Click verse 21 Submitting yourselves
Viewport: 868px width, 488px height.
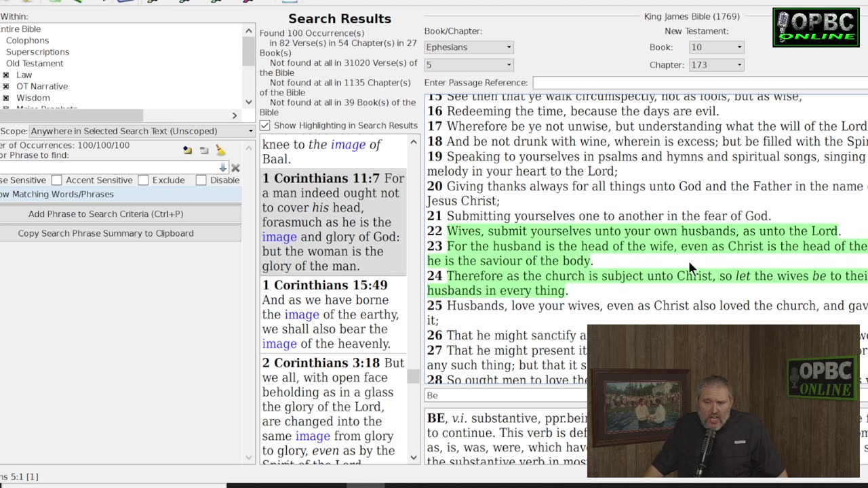pos(599,216)
